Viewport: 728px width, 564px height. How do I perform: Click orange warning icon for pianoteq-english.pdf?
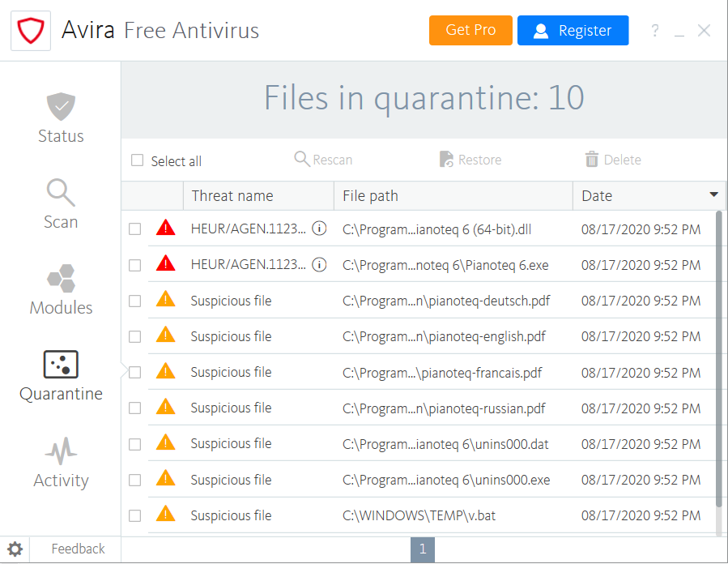point(166,335)
